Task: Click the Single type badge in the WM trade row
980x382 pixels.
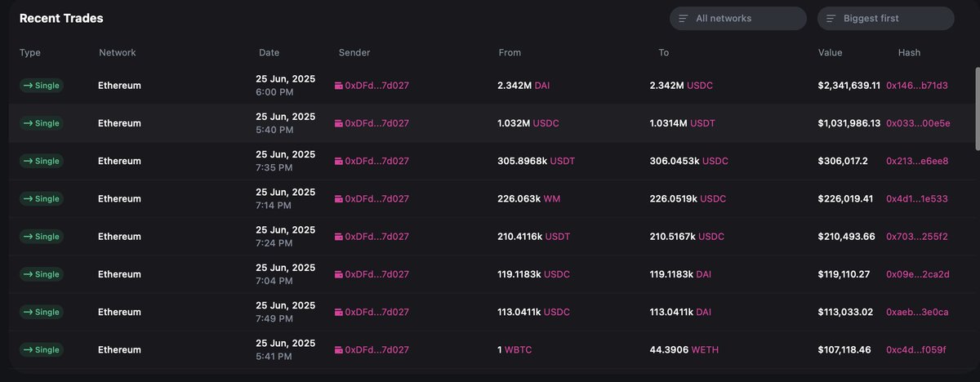Action: point(41,198)
